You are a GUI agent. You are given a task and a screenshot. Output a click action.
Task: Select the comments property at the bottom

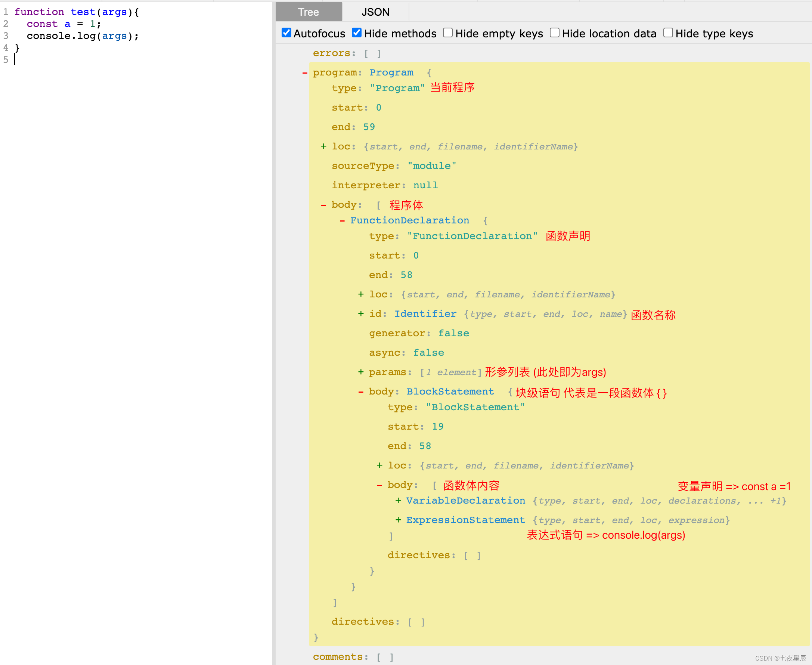340,656
